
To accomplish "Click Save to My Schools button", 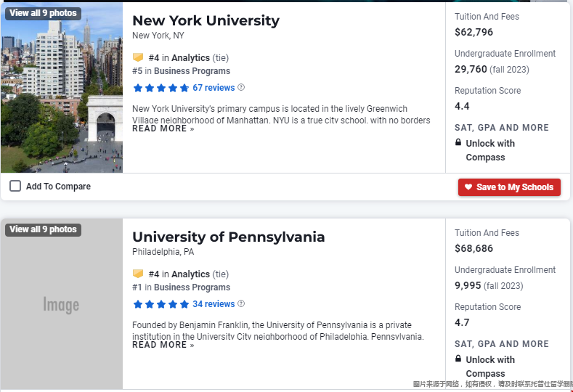I will tap(509, 187).
